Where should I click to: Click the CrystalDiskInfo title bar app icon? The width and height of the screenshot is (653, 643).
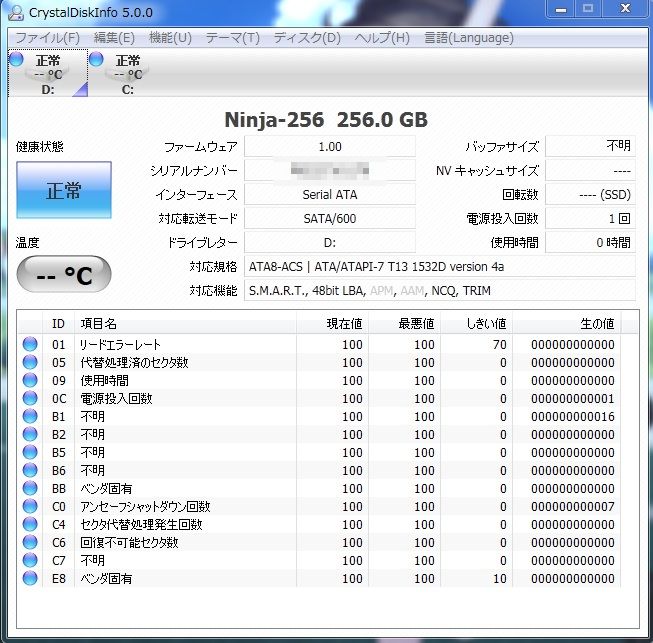pos(16,12)
